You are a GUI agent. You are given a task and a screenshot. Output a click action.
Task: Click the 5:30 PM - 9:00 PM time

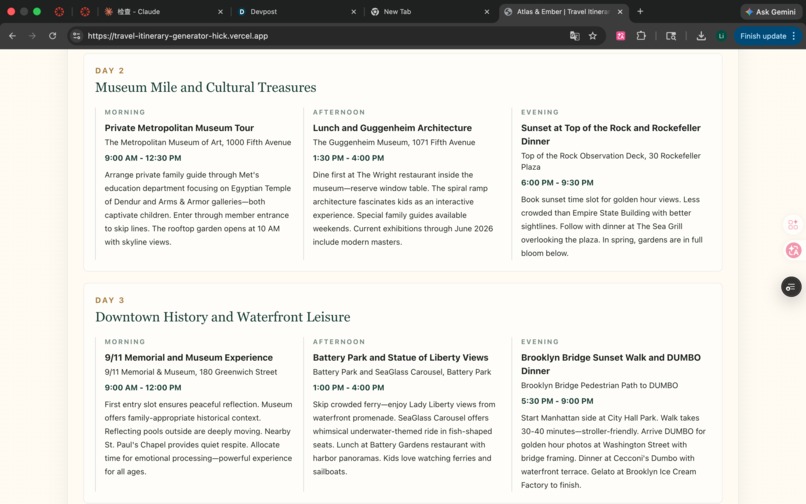[557, 401]
